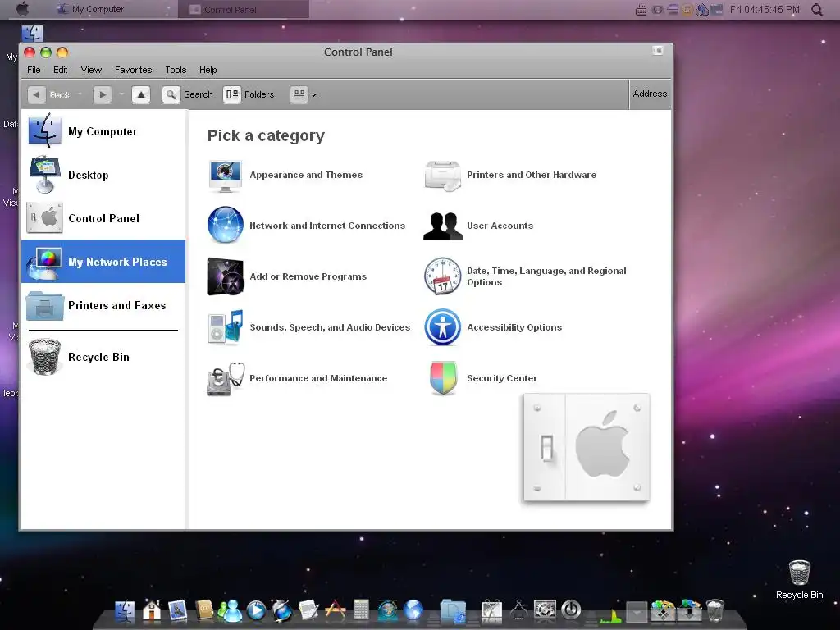Open the Help menu
This screenshot has height=630, width=840.
coord(208,70)
